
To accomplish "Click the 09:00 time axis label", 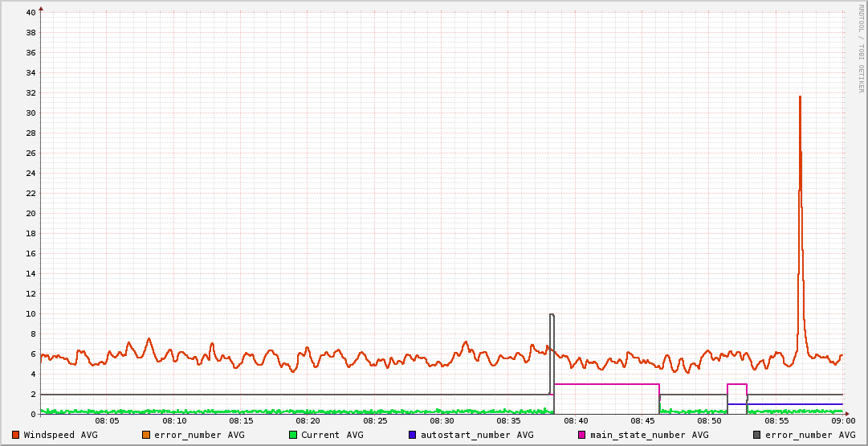I will click(842, 420).
